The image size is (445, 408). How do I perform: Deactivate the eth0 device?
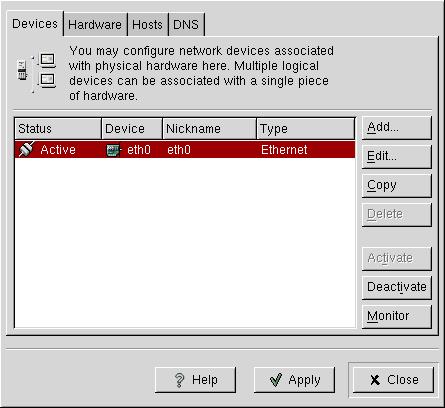tap(397, 287)
